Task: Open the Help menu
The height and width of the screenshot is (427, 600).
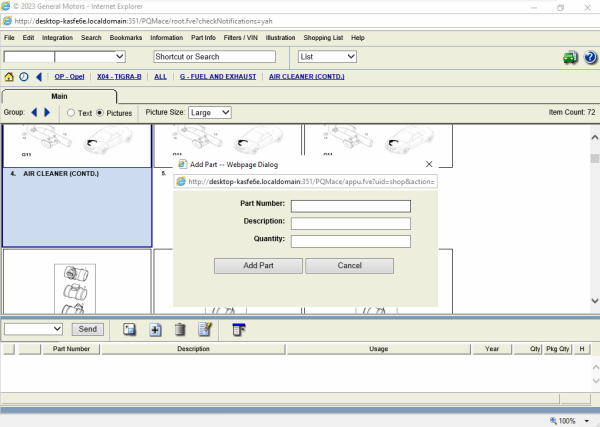Action: 358,38
